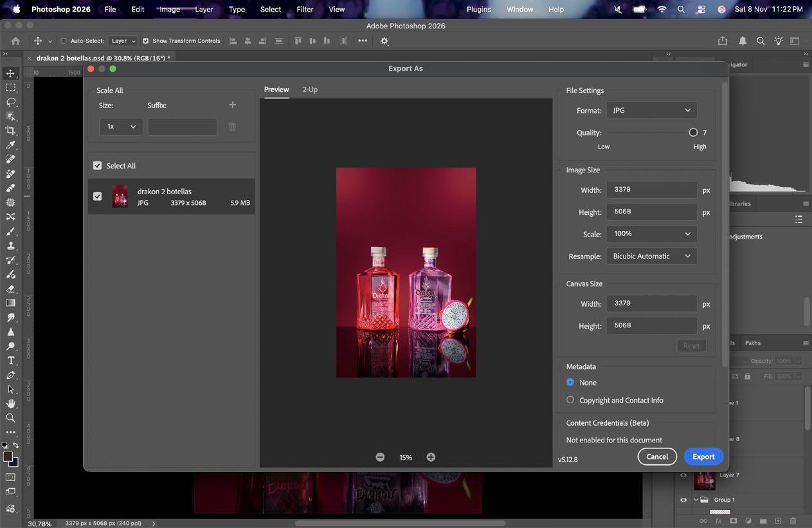
Task: Zoom in the export preview
Action: tap(431, 457)
